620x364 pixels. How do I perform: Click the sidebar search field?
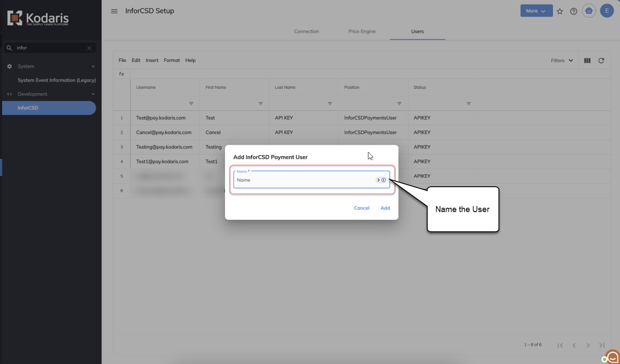(50, 48)
